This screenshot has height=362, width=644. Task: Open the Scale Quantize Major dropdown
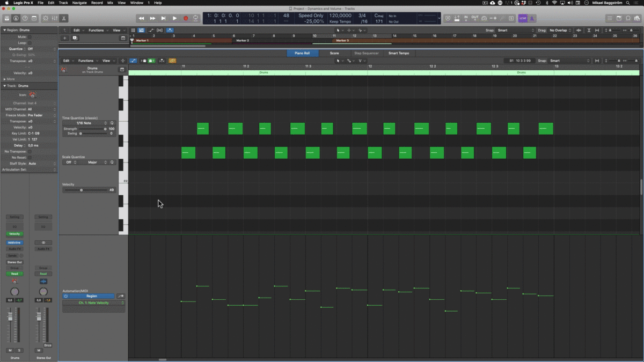click(94, 162)
